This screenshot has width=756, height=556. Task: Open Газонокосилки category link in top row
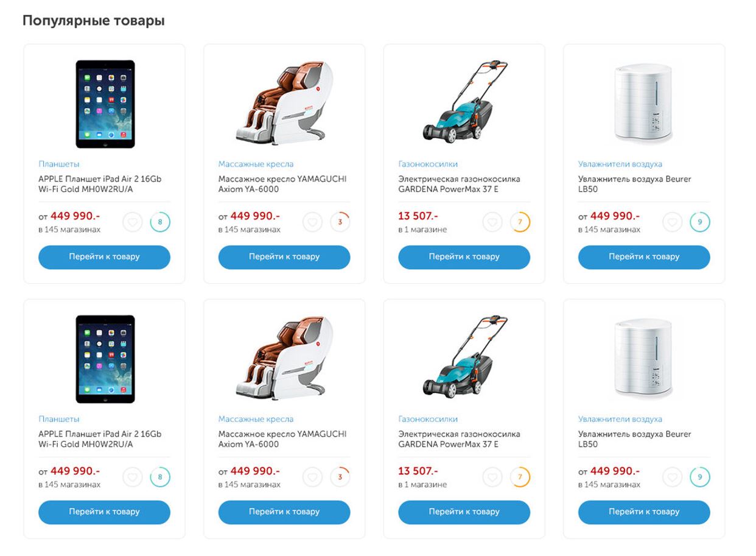coord(428,164)
